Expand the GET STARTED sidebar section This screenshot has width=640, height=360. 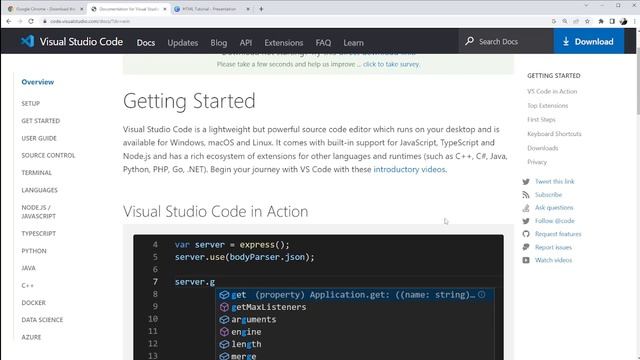(40, 121)
